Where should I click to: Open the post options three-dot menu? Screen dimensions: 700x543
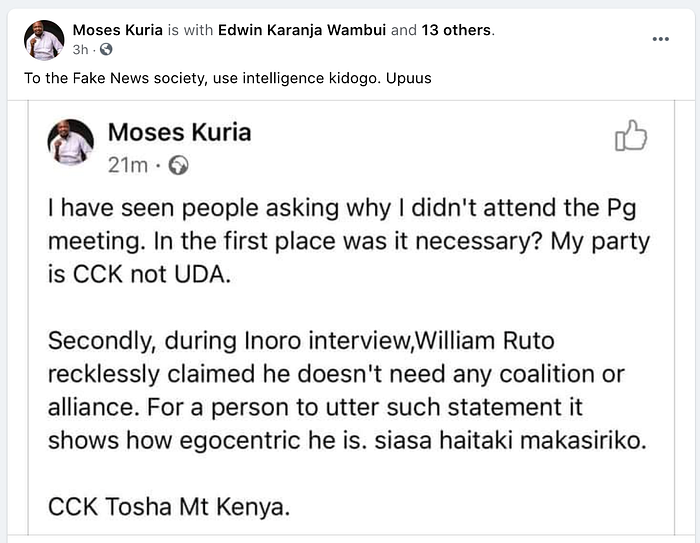(x=660, y=37)
